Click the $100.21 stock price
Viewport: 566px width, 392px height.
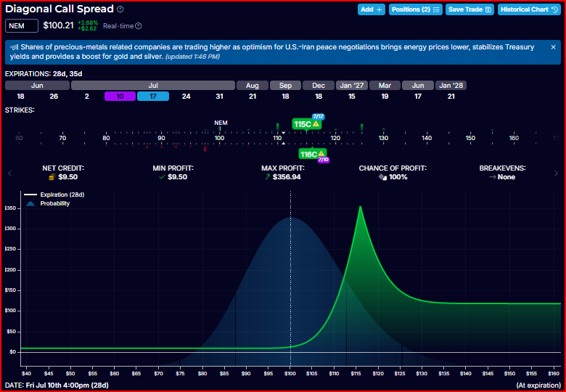[59, 25]
